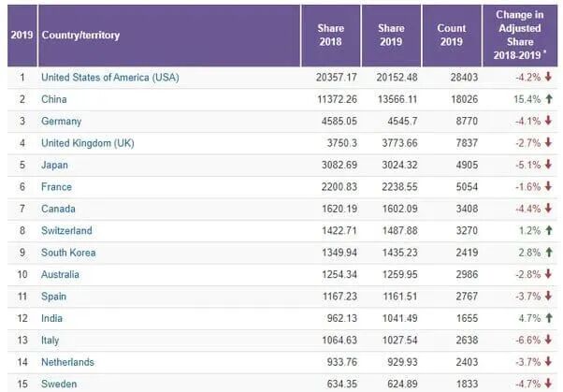Viewport: 563px width, 392px height.
Task: Click the red down arrow in the Australia row
Action: pyautogui.click(x=548, y=274)
